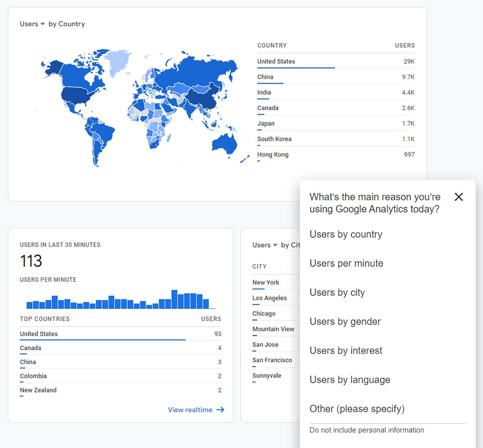Click the View realtime link
The height and width of the screenshot is (448, 483).
click(x=190, y=410)
